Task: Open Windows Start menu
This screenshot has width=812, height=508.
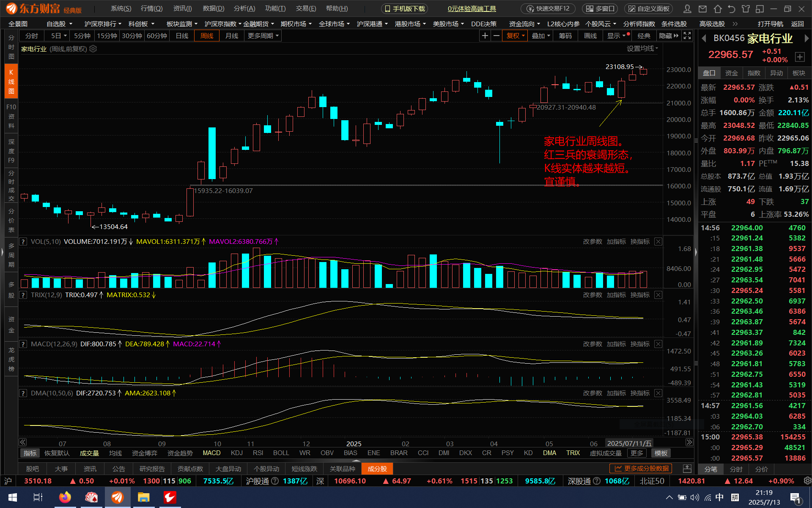Action: coord(12,497)
